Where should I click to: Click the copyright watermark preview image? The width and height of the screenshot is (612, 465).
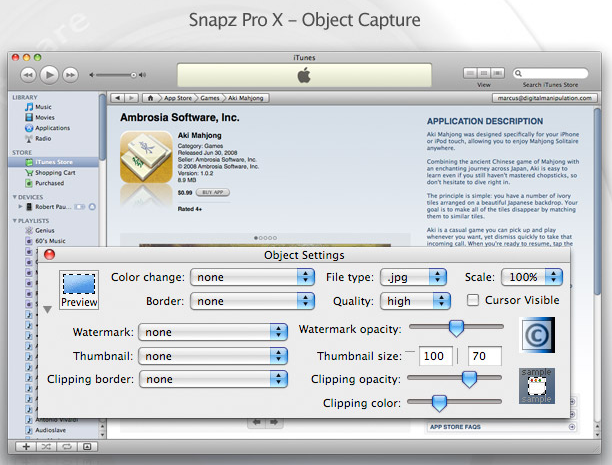click(537, 335)
